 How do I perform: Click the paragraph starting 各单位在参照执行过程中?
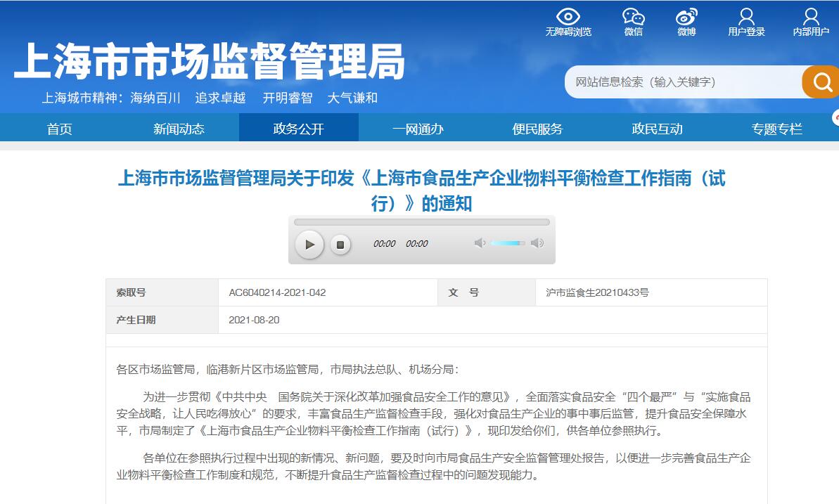[x=433, y=466]
